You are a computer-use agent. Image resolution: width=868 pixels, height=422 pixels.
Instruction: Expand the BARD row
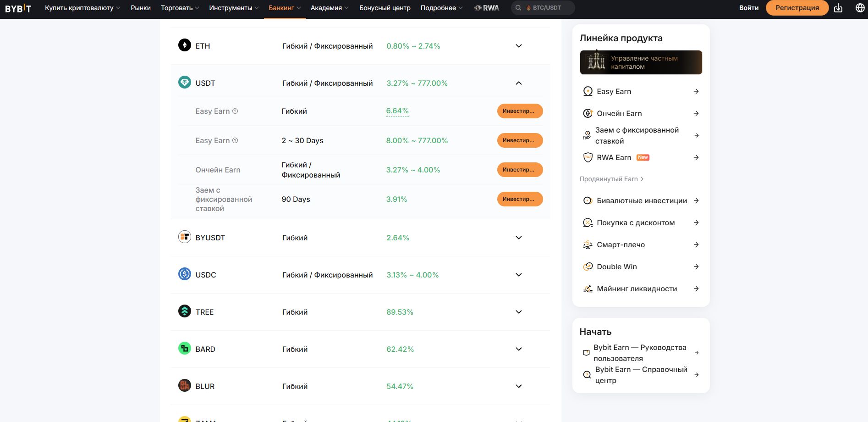pos(519,349)
